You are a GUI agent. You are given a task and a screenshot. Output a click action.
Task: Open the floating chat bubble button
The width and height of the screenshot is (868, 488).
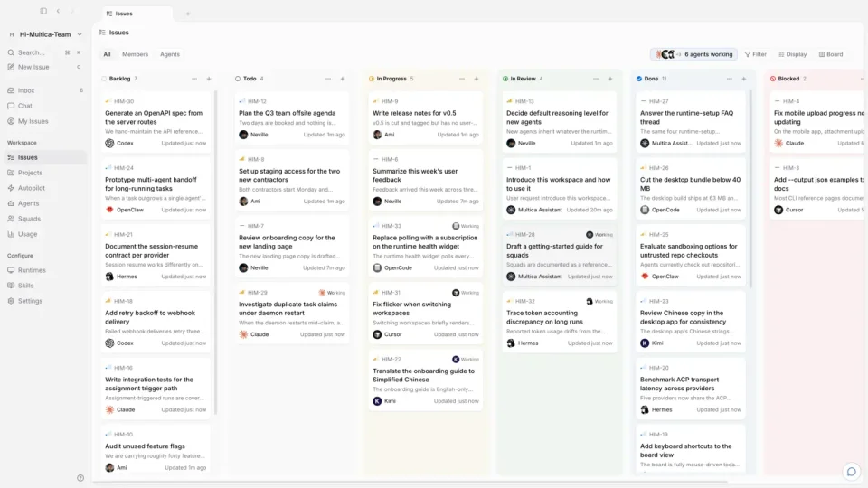[x=852, y=472]
